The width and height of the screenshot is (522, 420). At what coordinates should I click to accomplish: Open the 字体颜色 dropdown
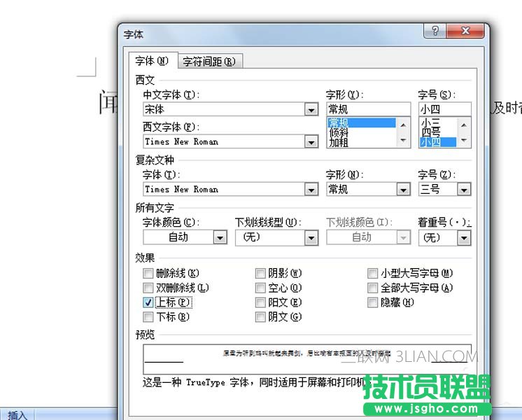(x=220, y=237)
